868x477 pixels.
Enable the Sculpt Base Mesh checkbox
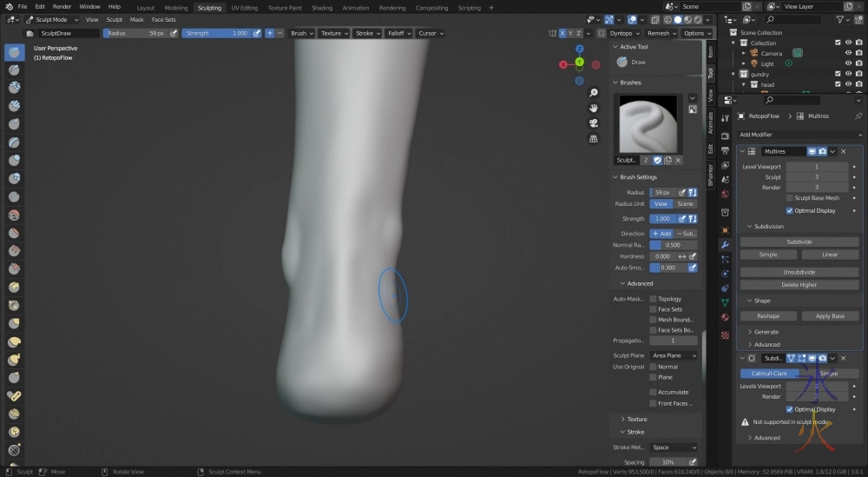(790, 198)
